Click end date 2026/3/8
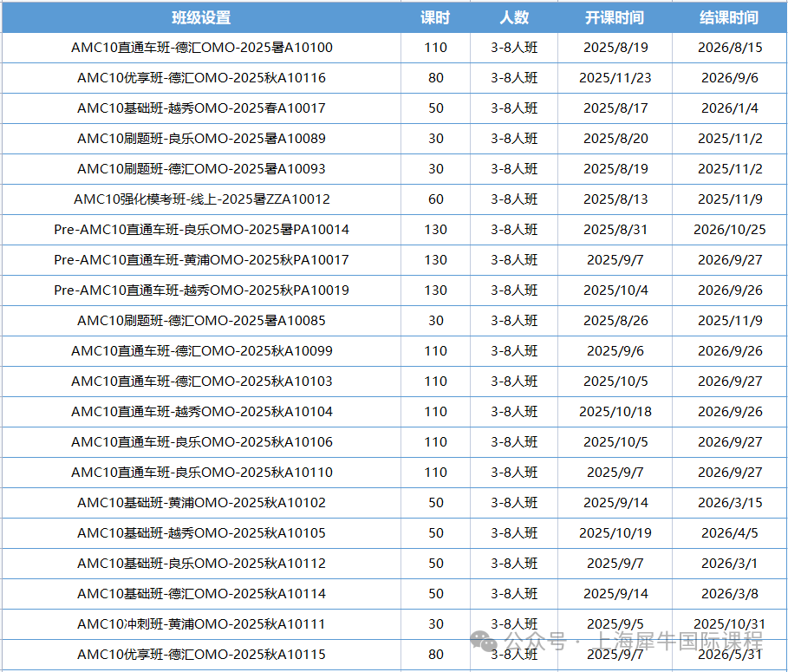Screen dimensions: 788x672 pos(730,594)
